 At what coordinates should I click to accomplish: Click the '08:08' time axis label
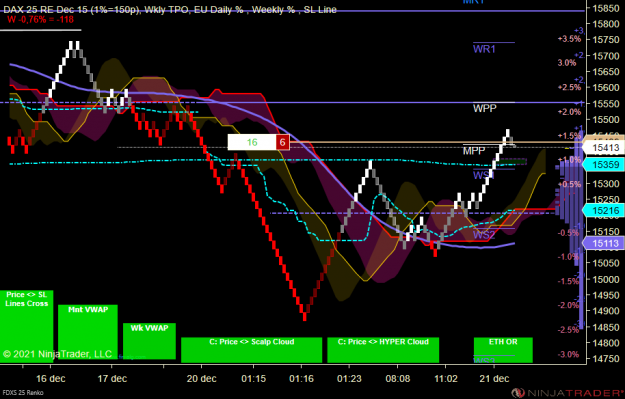(x=397, y=378)
